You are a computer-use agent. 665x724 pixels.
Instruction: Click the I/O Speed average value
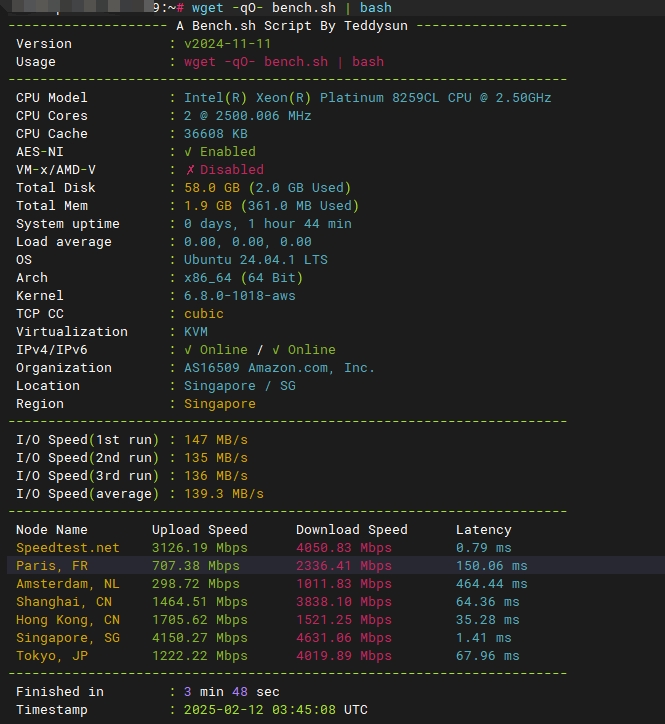(224, 494)
